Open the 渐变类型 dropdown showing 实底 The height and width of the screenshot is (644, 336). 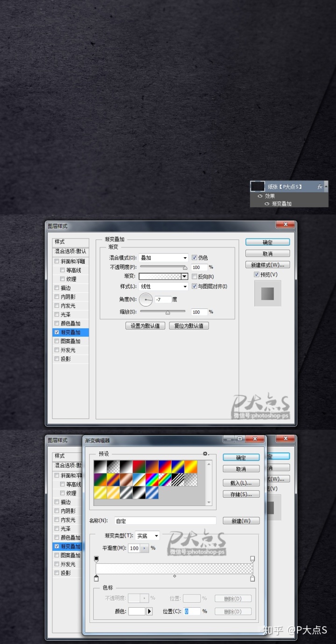point(147,536)
